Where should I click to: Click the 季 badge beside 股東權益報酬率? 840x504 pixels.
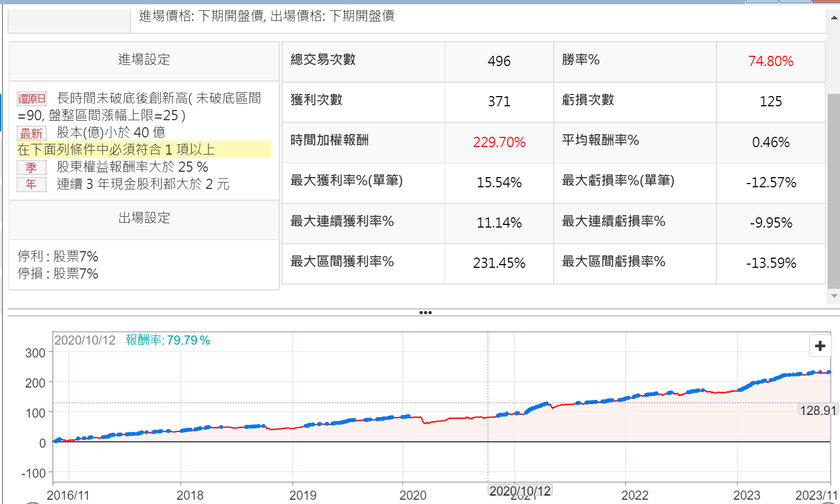tap(32, 167)
